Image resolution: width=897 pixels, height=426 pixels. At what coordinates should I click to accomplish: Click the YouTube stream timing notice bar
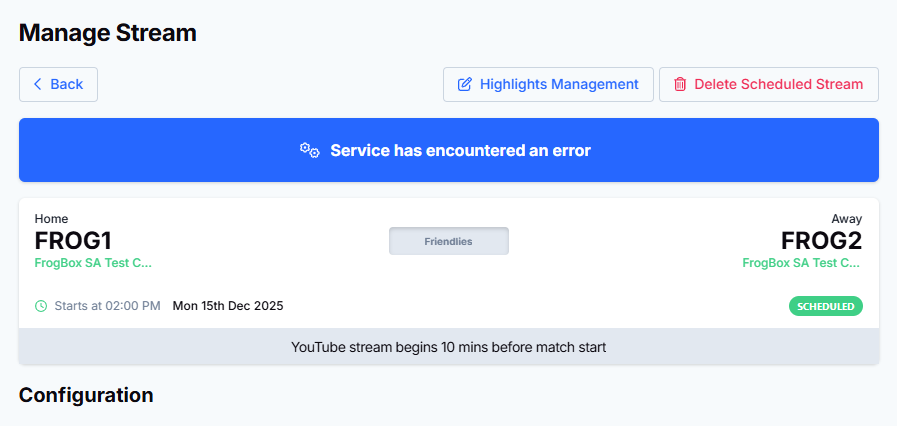tap(448, 347)
